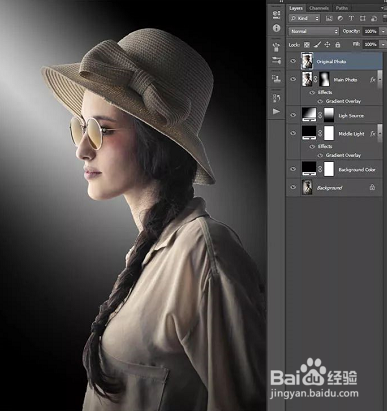The height and width of the screenshot is (411, 387).
Task: Hide the Middle Light layer
Action: tap(293, 133)
